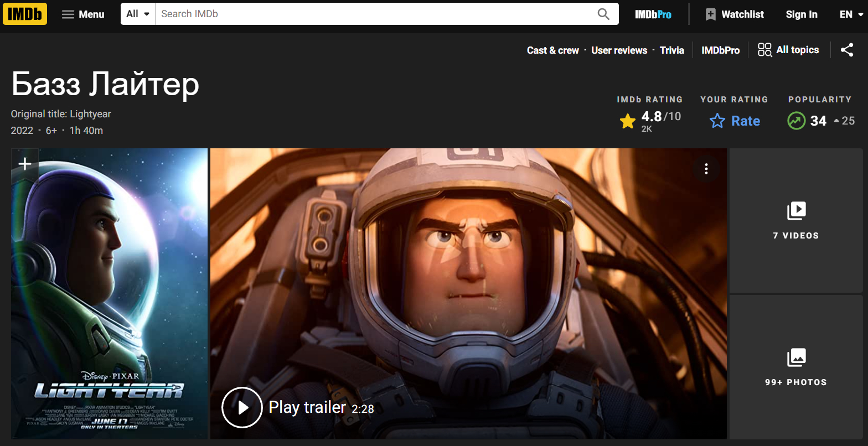The width and height of the screenshot is (868, 446).
Task: Expand the All search category dropdown
Action: (138, 14)
